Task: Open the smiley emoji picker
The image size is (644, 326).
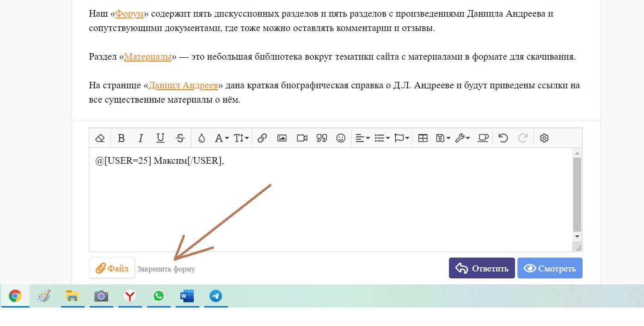Action: (x=341, y=138)
